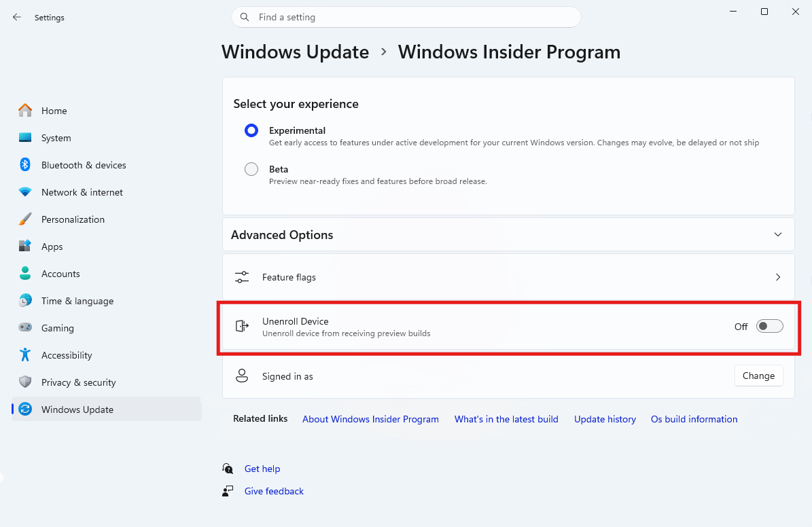
Task: Select the Beta radio button
Action: 251,169
